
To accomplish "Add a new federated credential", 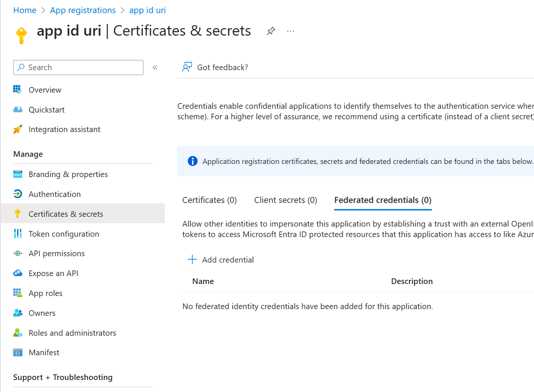I will pyautogui.click(x=221, y=259).
